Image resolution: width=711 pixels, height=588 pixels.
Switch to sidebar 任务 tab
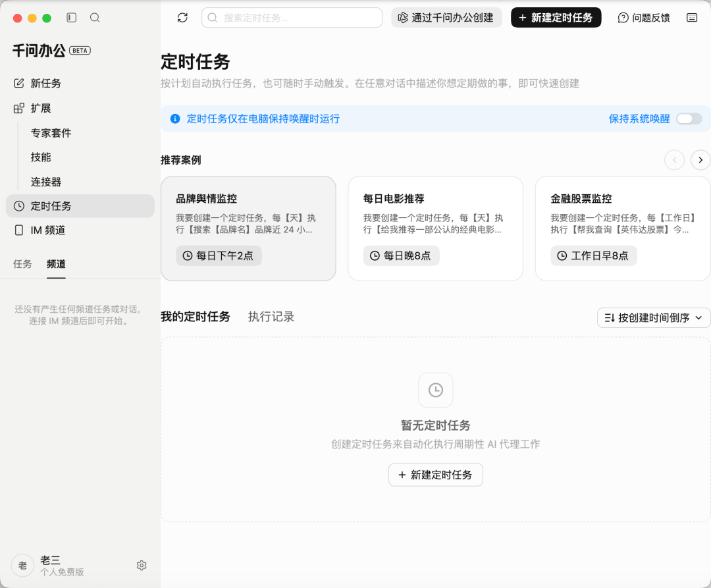tap(22, 264)
